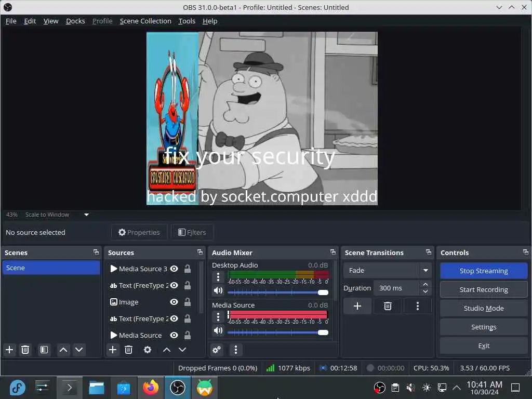
Task: Open the Tools menu
Action: [x=187, y=21]
